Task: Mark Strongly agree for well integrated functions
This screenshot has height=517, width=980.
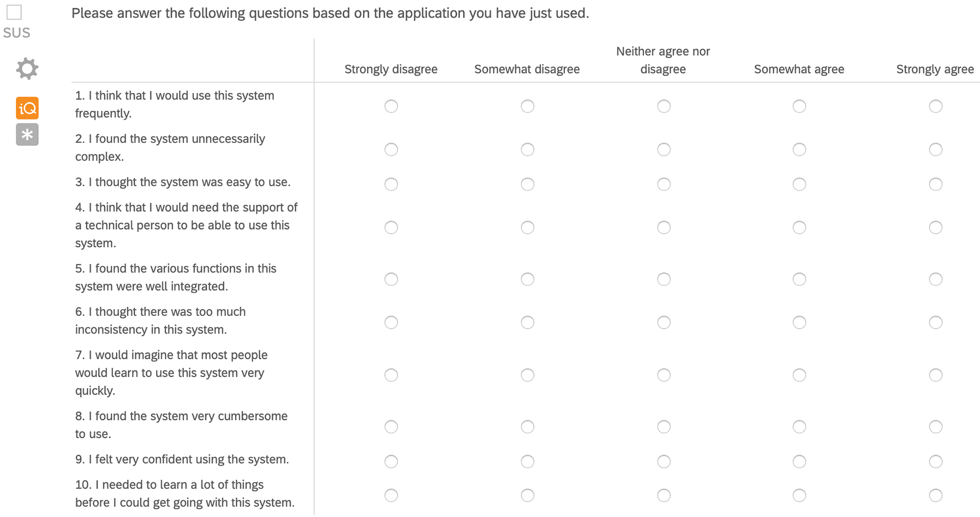Action: (936, 279)
